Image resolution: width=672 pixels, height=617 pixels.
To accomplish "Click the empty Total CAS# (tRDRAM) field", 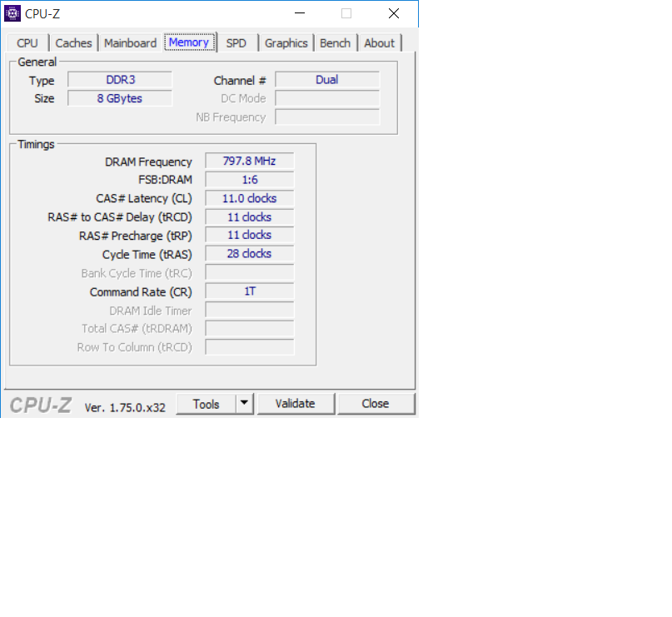I will [250, 329].
